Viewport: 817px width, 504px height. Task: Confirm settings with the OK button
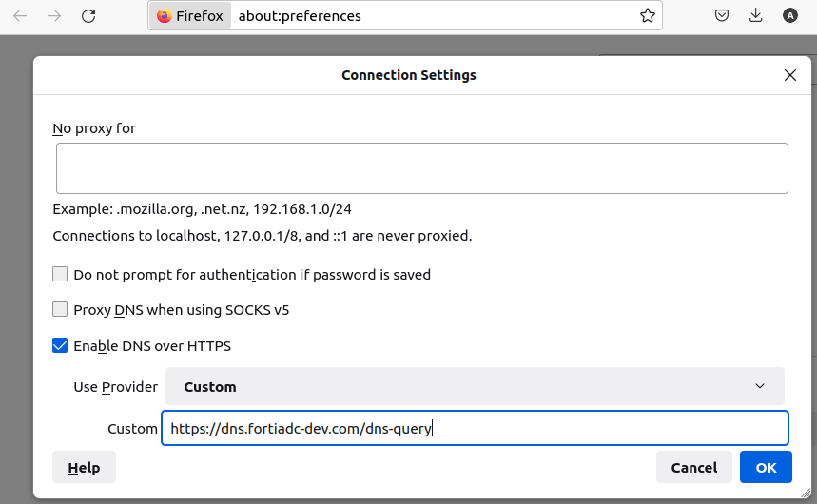[766, 468]
